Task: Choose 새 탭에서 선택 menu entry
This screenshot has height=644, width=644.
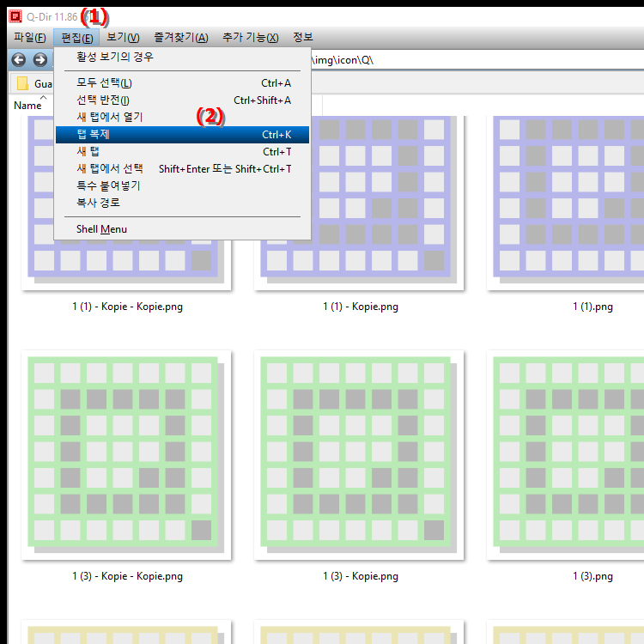Action: pos(182,169)
